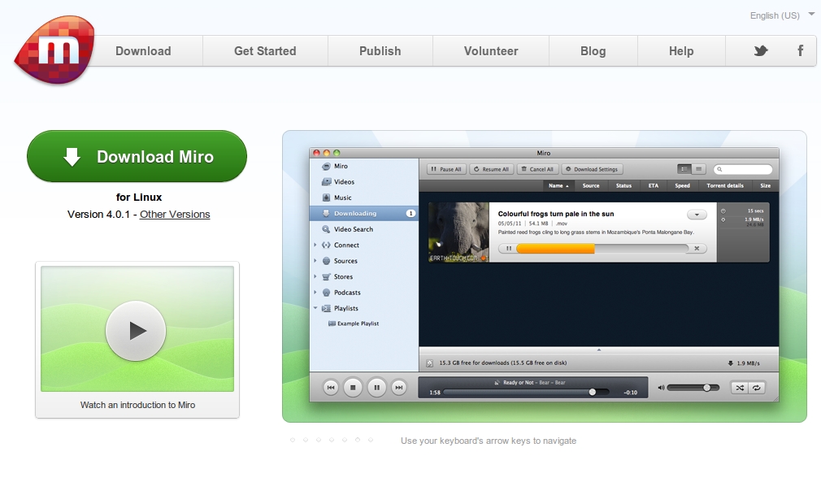Click the disk space icon in status bar
The height and width of the screenshot is (504, 821).
tap(429, 363)
